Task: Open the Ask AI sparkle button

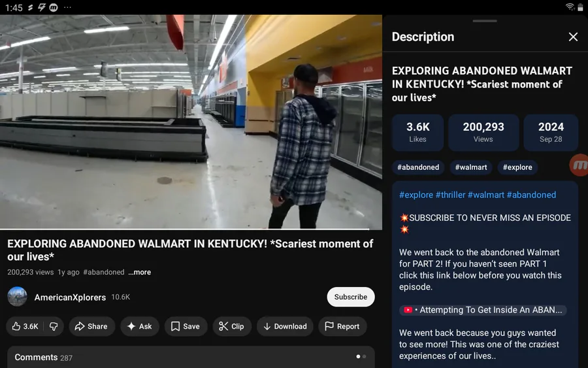Action: pyautogui.click(x=140, y=326)
